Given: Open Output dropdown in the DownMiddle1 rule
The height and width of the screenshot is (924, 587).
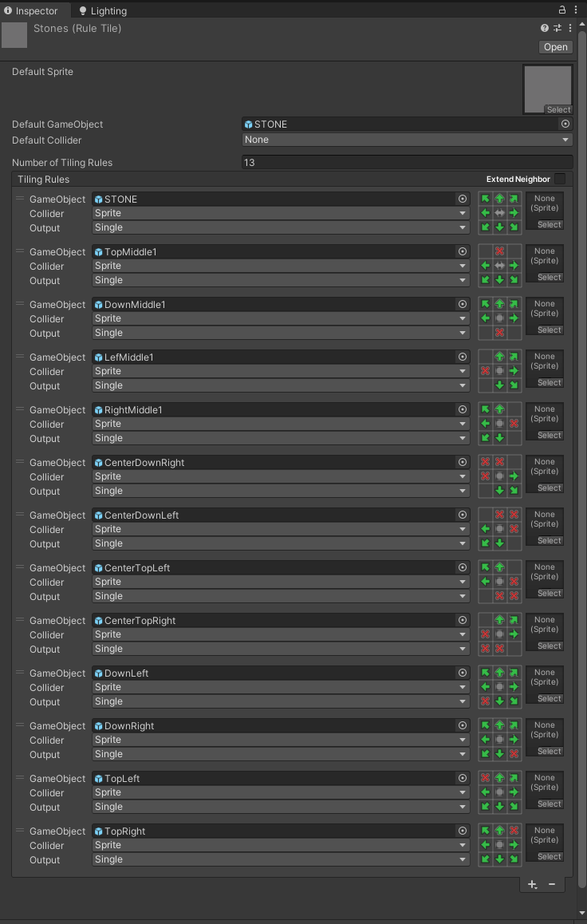Looking at the screenshot, I should click(x=281, y=333).
